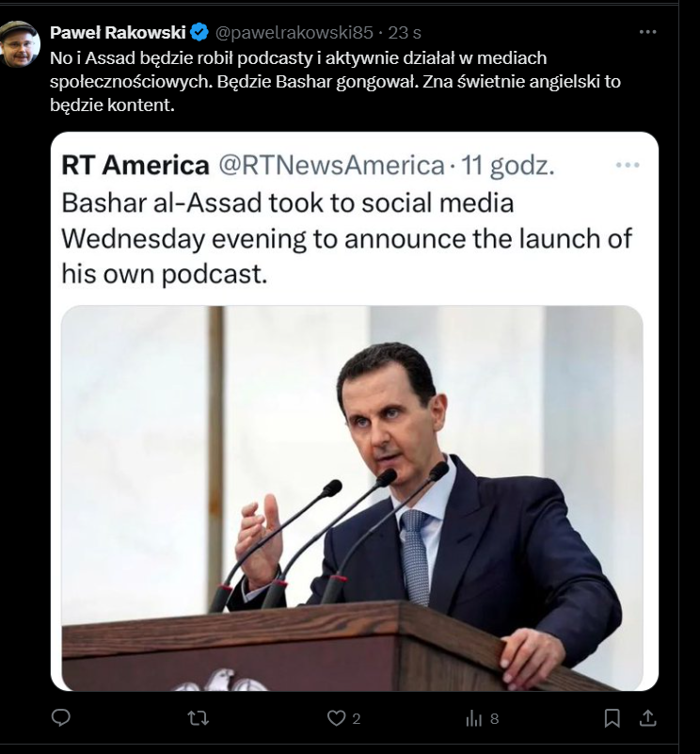Bookmark this post
Image resolution: width=700 pixels, height=754 pixels.
612,718
